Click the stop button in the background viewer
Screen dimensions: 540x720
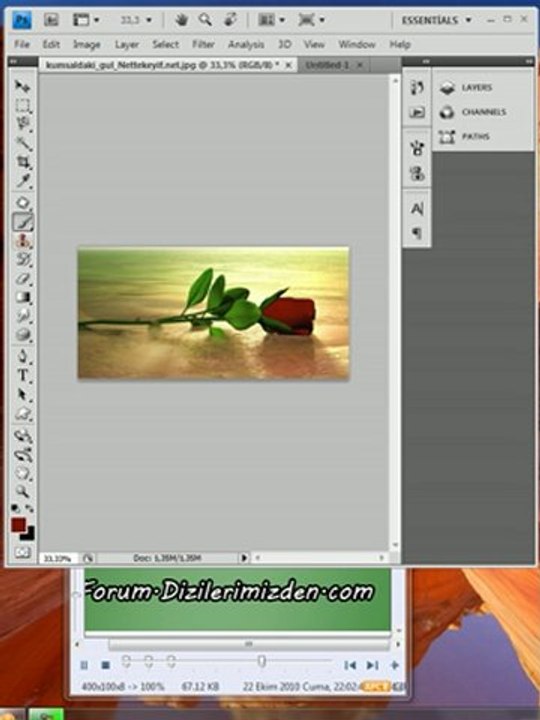pyautogui.click(x=105, y=665)
